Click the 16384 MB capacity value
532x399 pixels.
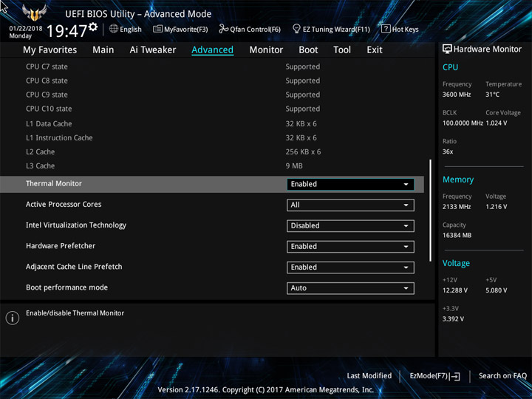point(457,236)
